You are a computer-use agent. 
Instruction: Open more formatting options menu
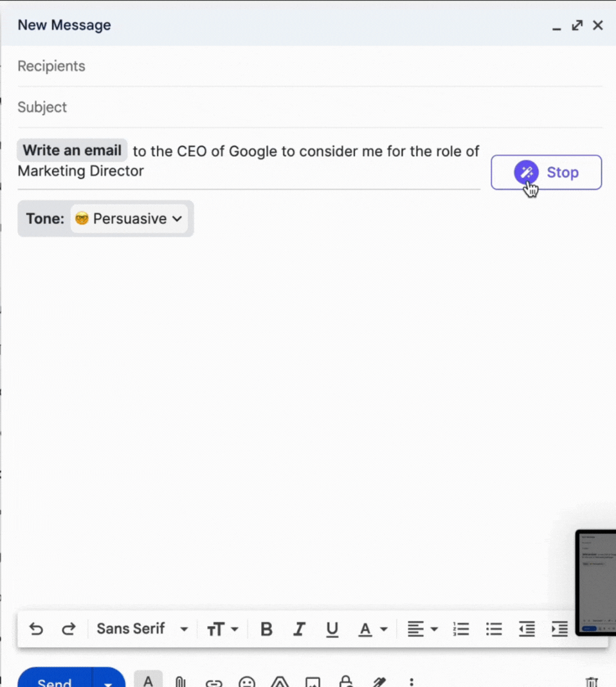tap(411, 682)
